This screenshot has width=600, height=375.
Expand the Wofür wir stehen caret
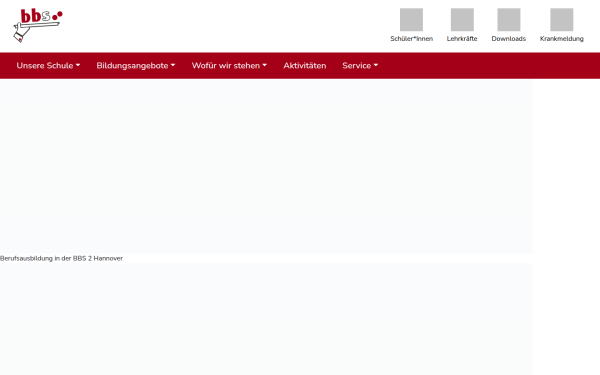coord(264,65)
